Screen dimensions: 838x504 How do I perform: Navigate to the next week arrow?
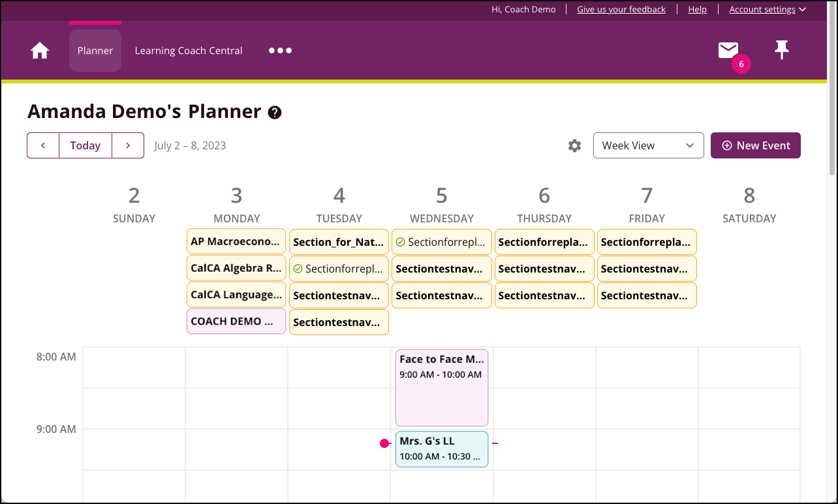click(128, 145)
